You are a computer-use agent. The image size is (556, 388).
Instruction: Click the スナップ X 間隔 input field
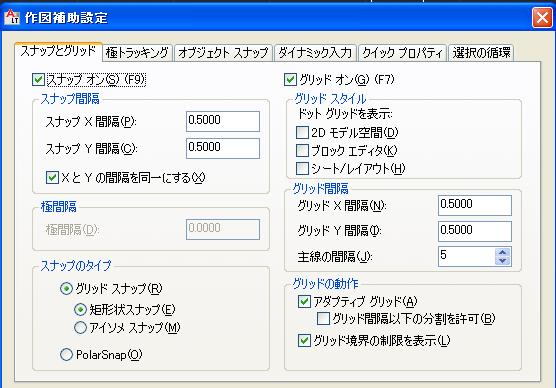point(223,121)
